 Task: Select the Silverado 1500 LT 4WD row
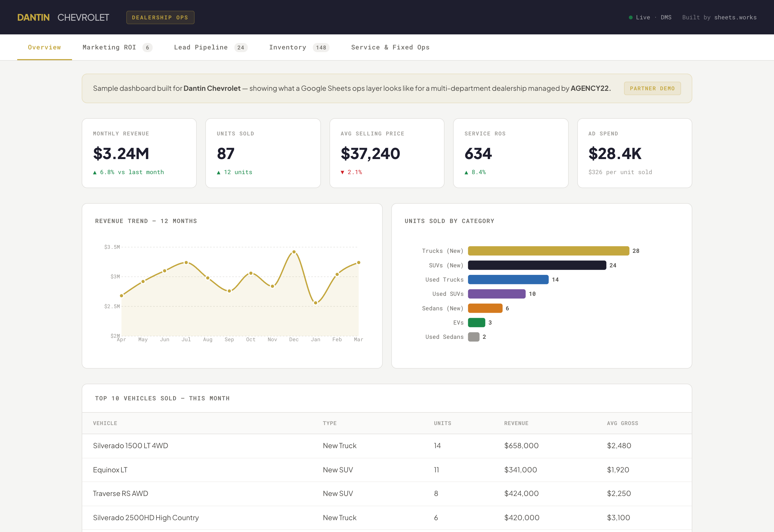387,446
